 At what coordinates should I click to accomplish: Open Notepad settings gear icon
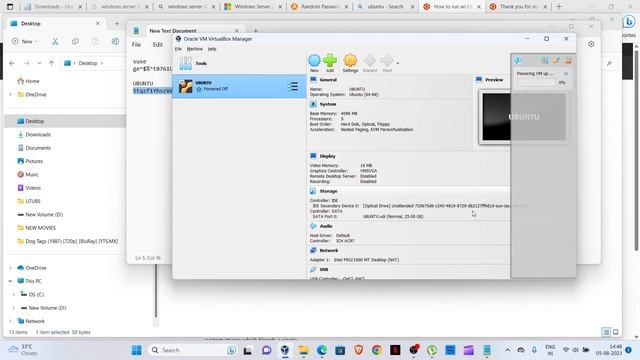pyautogui.click(x=591, y=44)
